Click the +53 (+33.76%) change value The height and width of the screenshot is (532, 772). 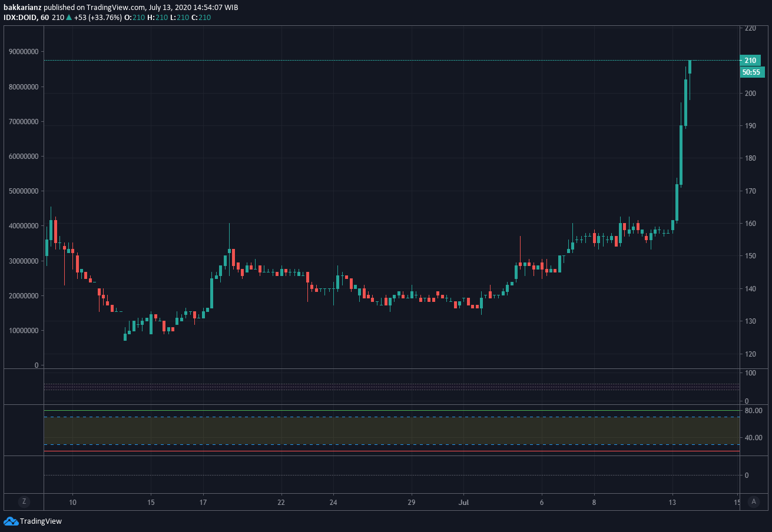(97, 17)
